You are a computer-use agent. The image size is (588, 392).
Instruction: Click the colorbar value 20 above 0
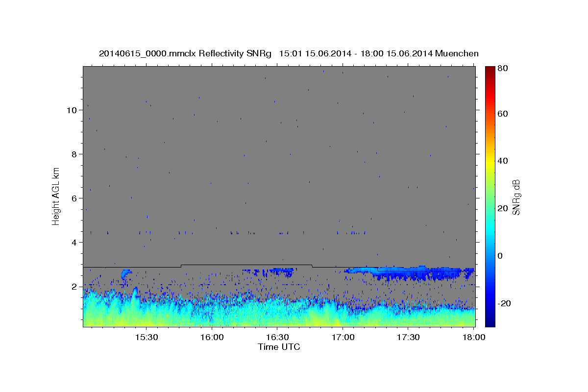click(x=503, y=208)
